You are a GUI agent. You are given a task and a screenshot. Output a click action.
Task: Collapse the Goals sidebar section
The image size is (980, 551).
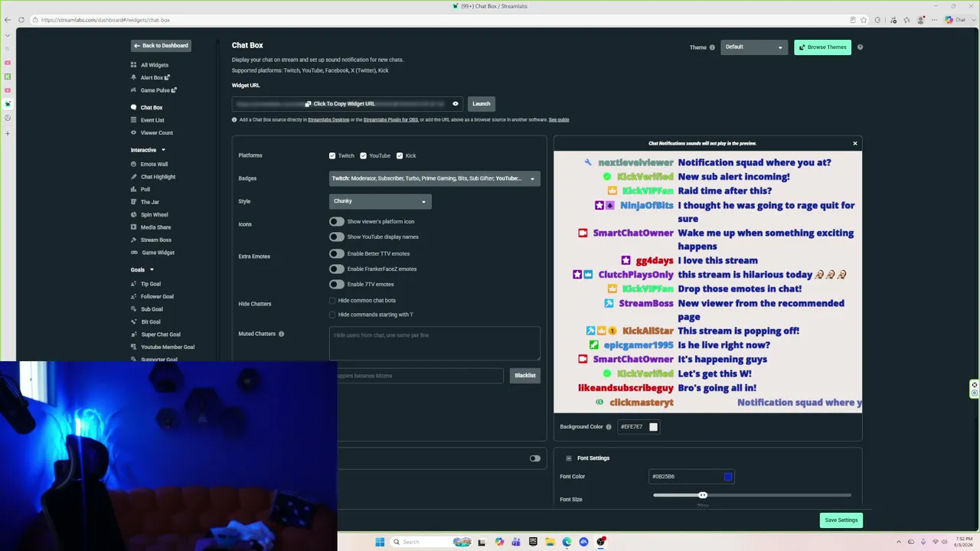click(x=152, y=269)
